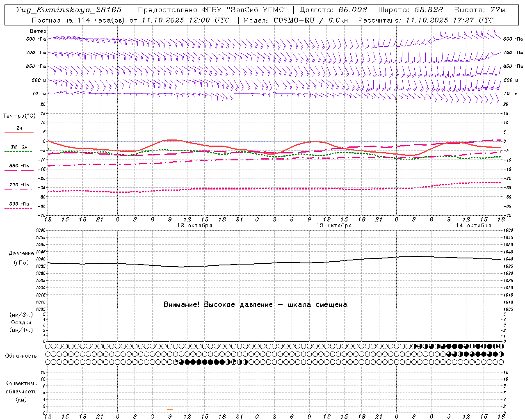Viewport: 525px width, 420px height.
Task: Click the (мм/3ч.) precipitation unit label
Action: pyautogui.click(x=21, y=315)
